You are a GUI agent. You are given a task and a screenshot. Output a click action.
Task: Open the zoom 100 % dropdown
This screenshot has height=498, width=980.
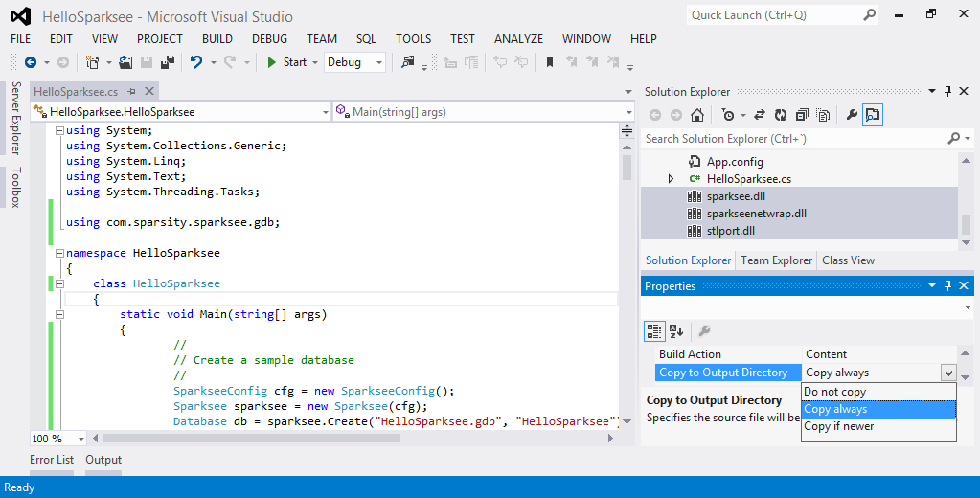pos(80,439)
